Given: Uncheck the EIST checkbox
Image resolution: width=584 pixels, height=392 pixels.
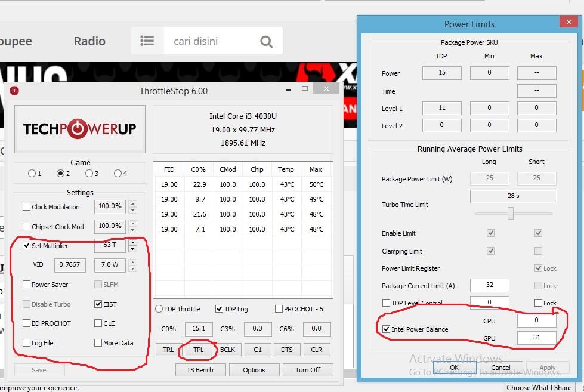Looking at the screenshot, I should (98, 304).
